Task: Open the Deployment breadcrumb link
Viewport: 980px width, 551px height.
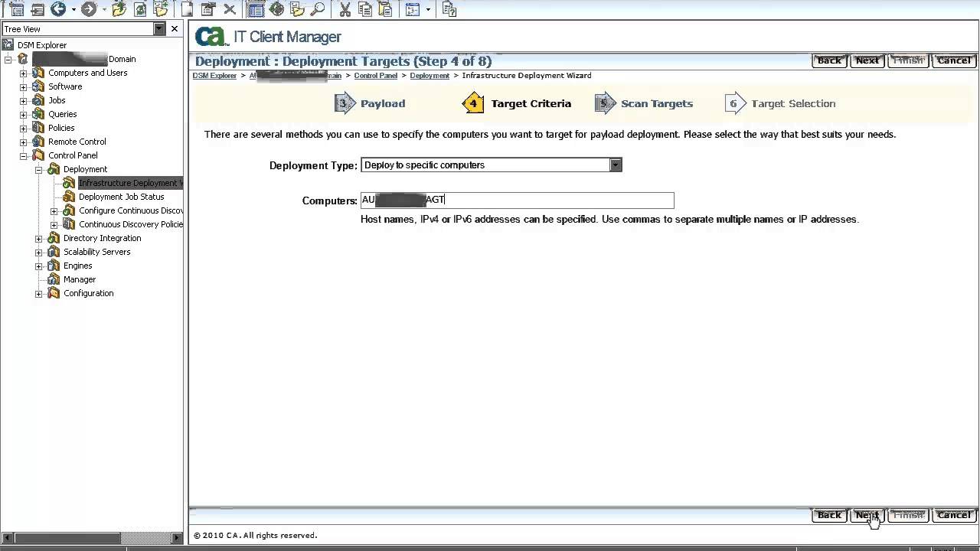Action: coord(430,76)
